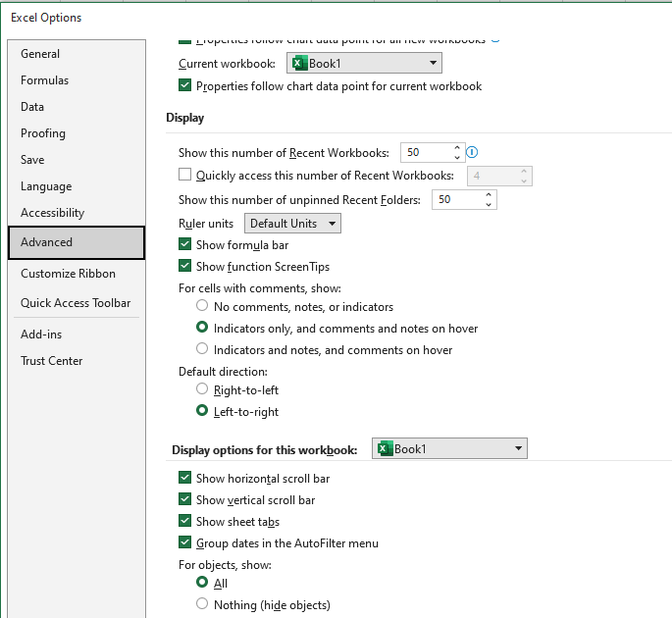Screen dimensions: 672x618
Task: Toggle Show function ScreenTips checkbox
Action: tap(184, 266)
